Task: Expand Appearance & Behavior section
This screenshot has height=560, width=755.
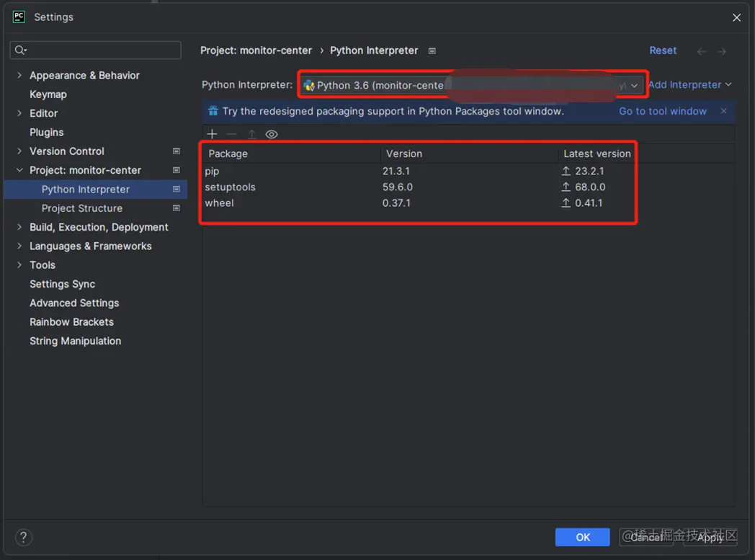Action: click(19, 75)
